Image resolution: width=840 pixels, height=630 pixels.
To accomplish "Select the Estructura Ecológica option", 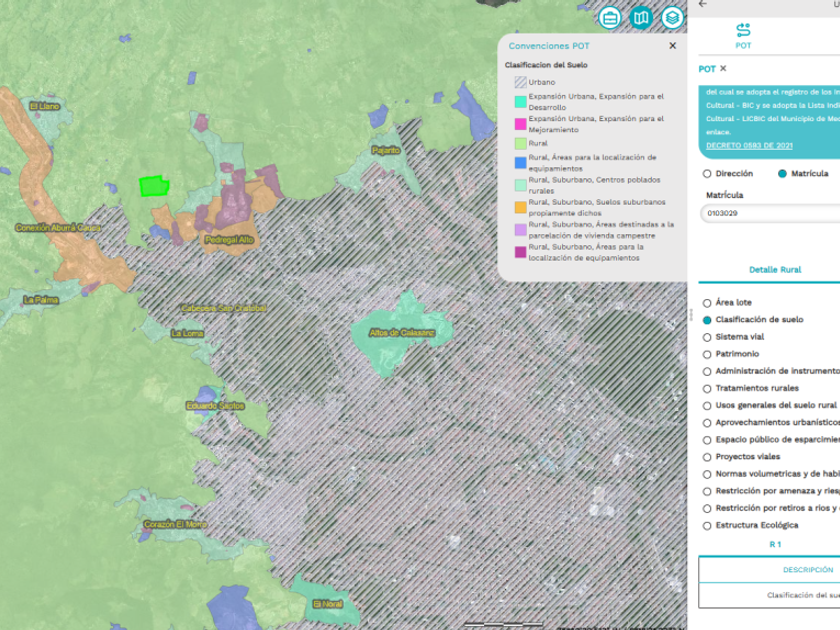I will click(708, 525).
